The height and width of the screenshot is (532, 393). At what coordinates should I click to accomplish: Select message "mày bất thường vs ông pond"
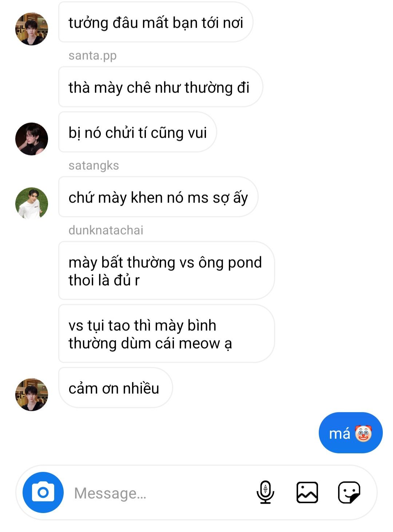(166, 271)
